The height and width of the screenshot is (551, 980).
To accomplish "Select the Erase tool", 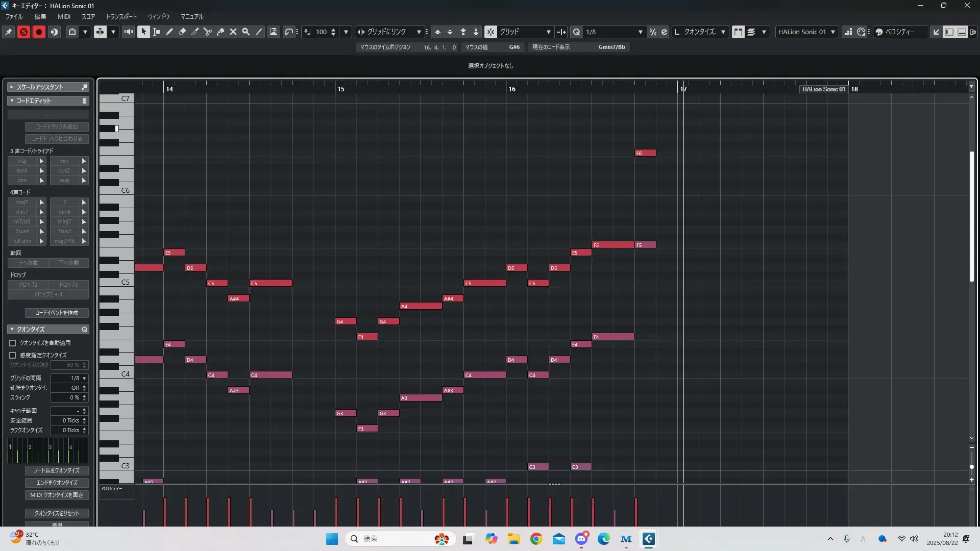I will coord(182,32).
